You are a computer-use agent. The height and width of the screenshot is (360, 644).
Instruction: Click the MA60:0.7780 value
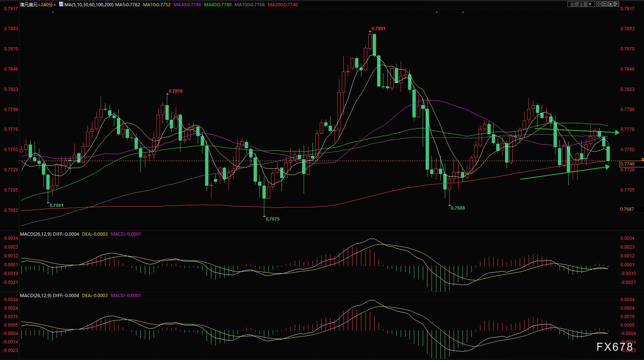pyautogui.click(x=218, y=5)
